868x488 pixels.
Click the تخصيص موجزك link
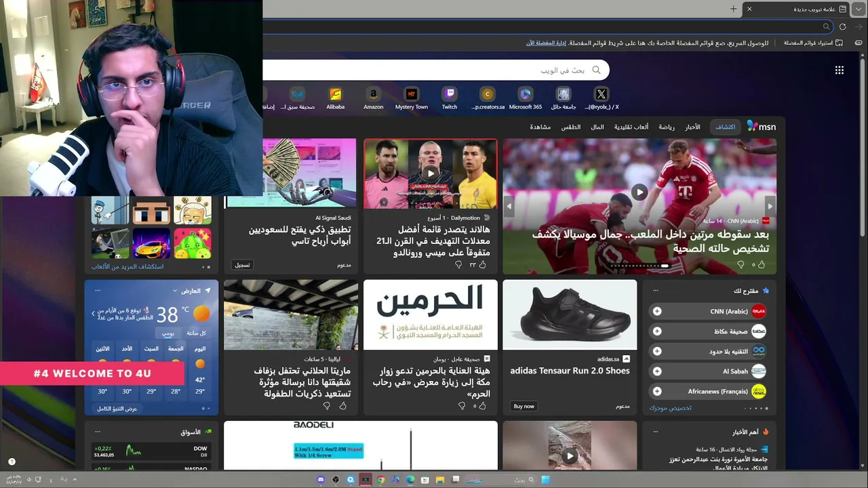coord(670,407)
